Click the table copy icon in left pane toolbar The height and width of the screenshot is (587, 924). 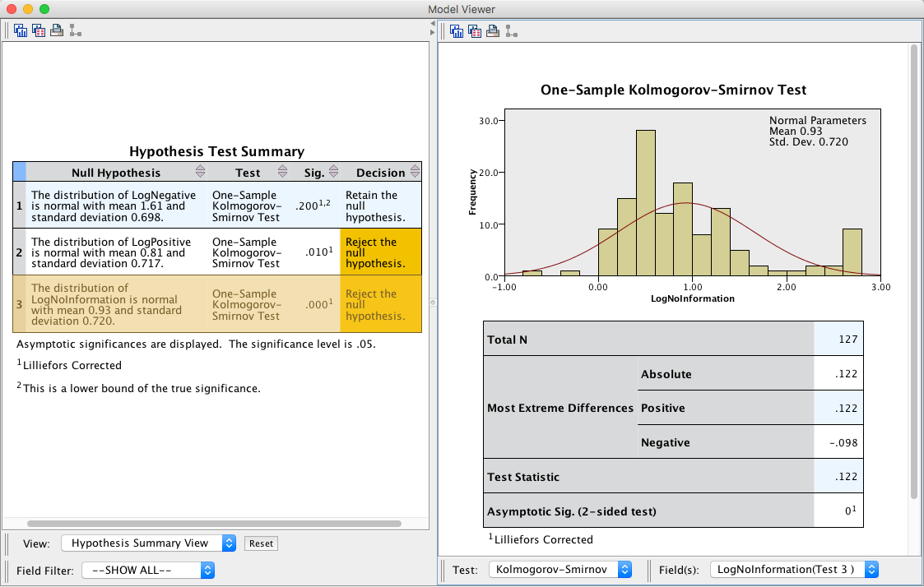coord(39,31)
